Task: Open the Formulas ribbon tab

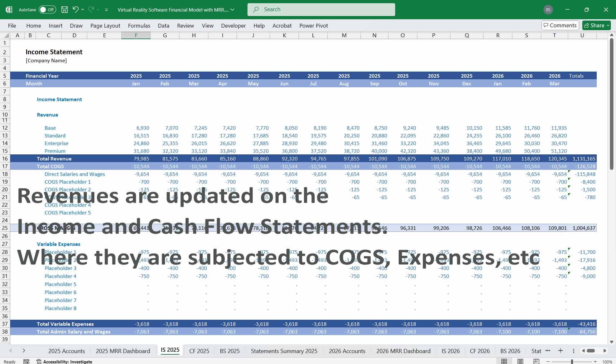Action: (x=139, y=26)
